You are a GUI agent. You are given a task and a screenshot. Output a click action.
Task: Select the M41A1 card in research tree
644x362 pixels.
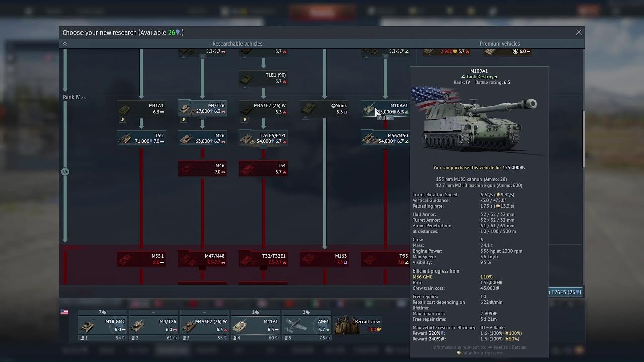click(x=141, y=109)
